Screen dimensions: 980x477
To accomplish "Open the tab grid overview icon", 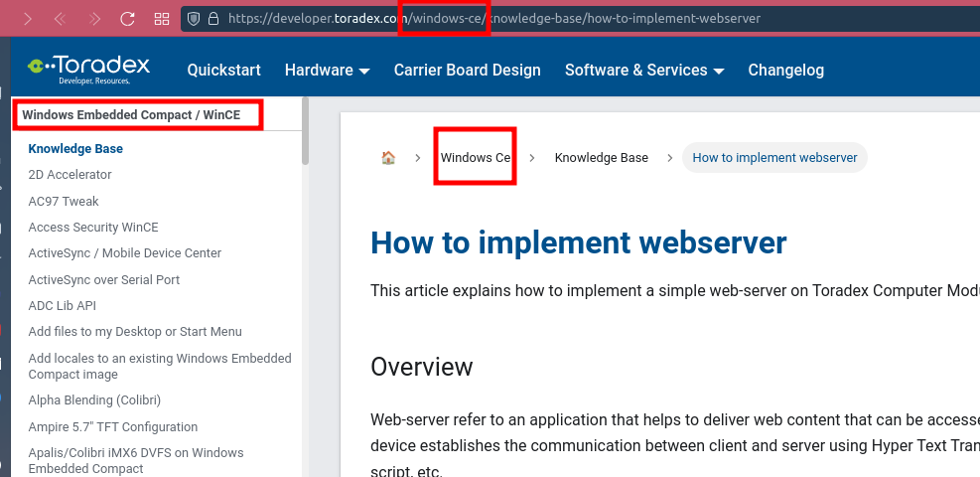I will click(162, 19).
